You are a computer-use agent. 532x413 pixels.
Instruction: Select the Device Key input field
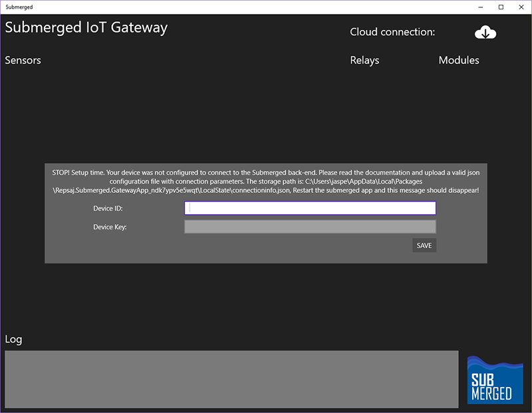310,227
